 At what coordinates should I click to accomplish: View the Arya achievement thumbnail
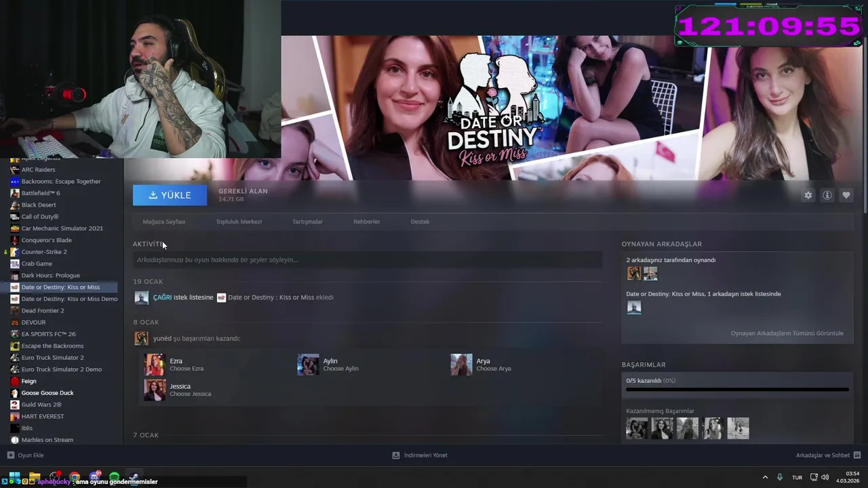(461, 365)
